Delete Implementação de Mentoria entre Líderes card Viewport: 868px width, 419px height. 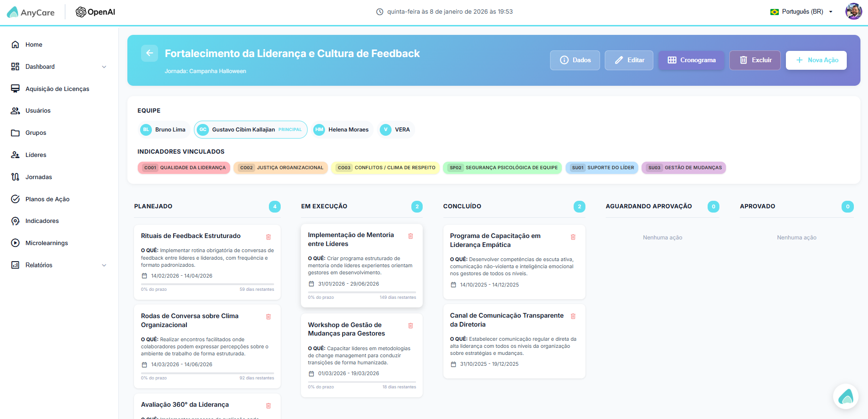click(x=410, y=236)
